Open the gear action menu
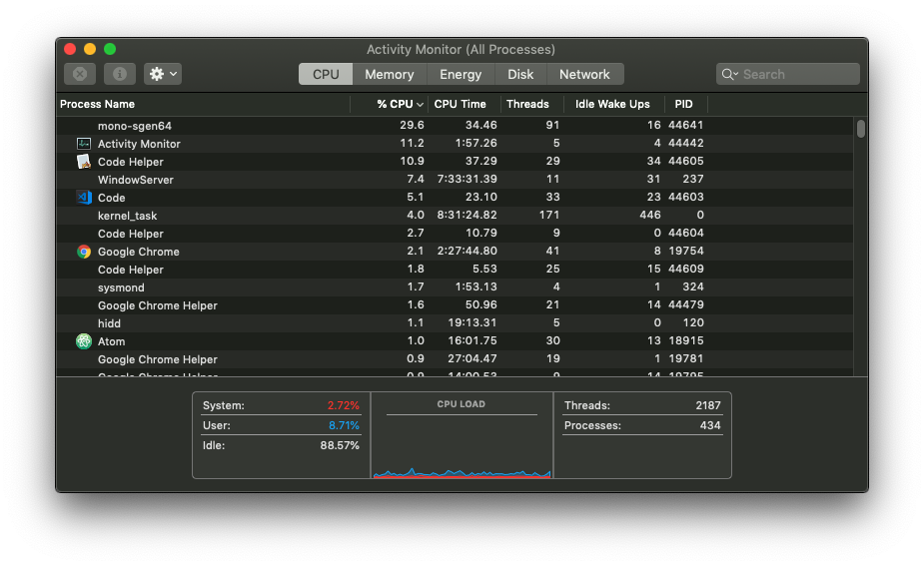This screenshot has width=924, height=566. tap(163, 74)
